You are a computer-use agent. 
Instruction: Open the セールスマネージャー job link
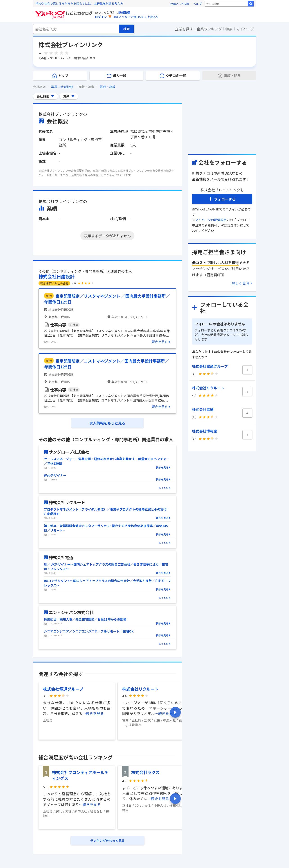coord(107,461)
